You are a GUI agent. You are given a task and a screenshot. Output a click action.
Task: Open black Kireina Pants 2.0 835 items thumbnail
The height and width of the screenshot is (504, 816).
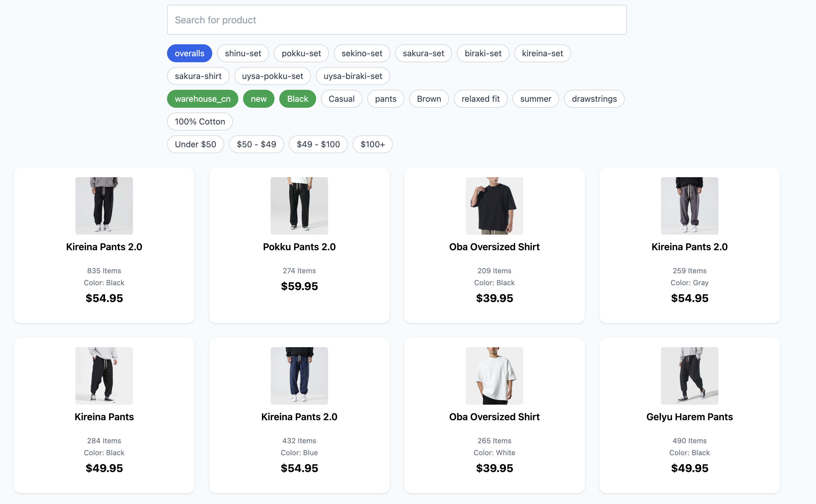point(104,206)
